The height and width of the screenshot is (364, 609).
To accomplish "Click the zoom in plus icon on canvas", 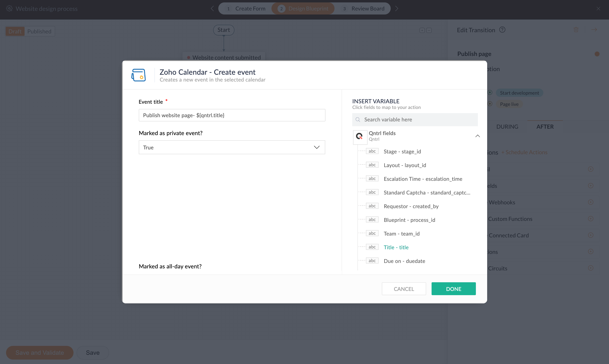I will 422,30.
